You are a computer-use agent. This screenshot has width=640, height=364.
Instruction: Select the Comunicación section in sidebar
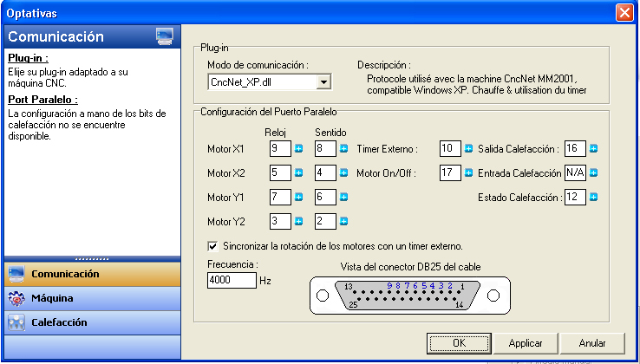90,274
